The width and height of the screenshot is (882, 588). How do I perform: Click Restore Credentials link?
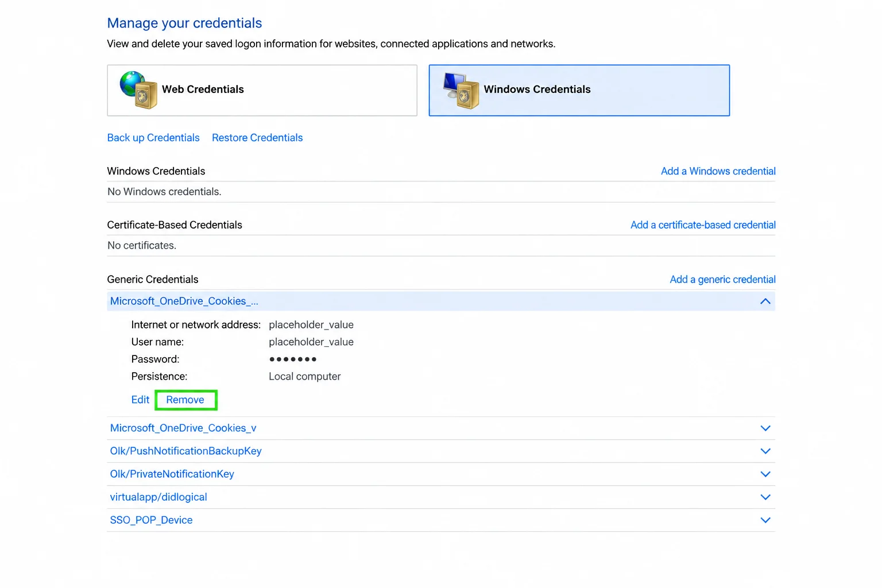tap(257, 138)
